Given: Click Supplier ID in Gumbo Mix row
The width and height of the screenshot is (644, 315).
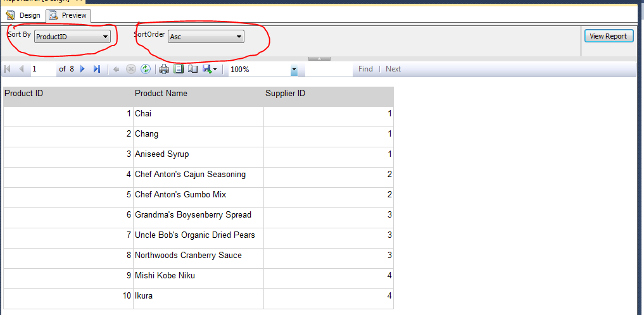Looking at the screenshot, I should (329, 198).
